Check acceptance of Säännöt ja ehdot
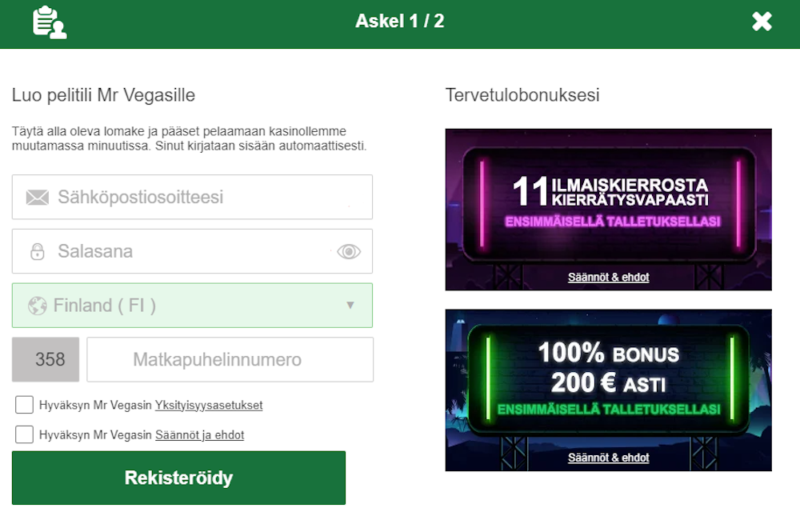This screenshot has height=532, width=800. [24, 434]
